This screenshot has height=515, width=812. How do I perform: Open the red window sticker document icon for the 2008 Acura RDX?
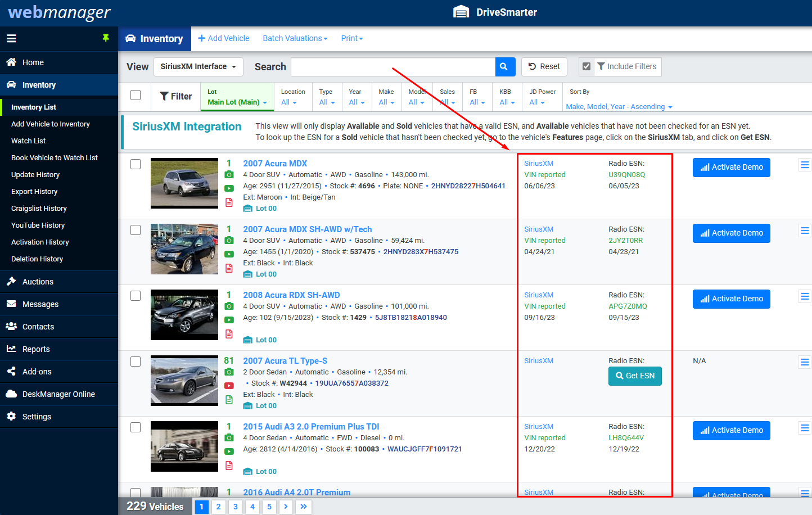tap(229, 334)
